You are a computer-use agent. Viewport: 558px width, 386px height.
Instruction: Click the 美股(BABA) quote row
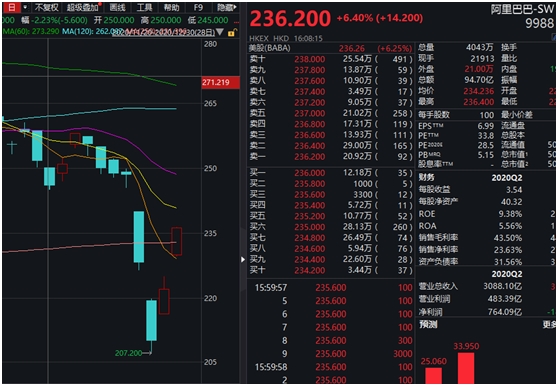(330, 48)
